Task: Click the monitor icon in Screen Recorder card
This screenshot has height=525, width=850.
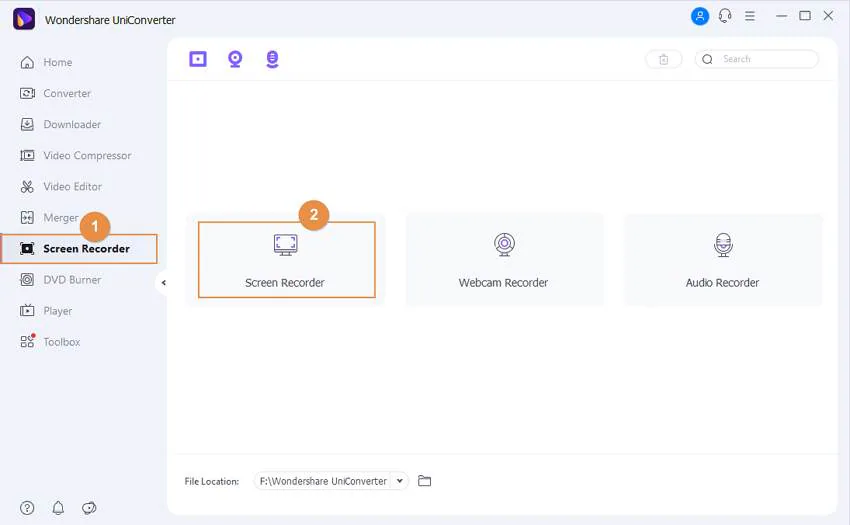Action: coord(286,245)
